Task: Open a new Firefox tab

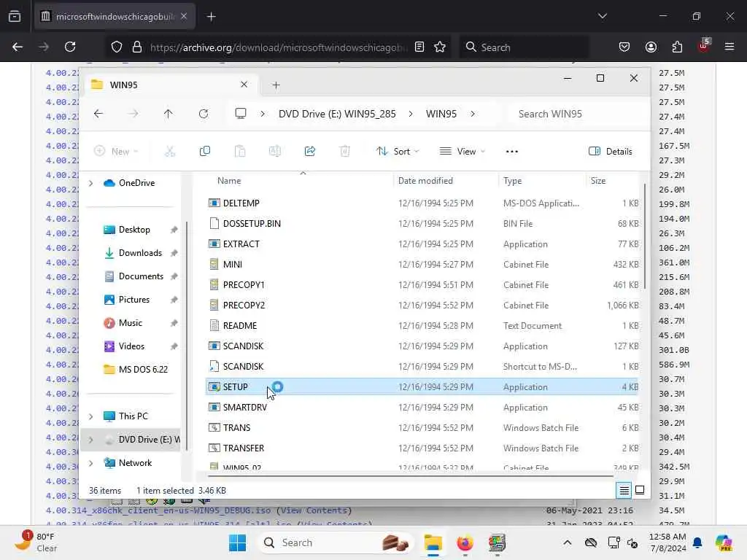Action: [x=211, y=17]
